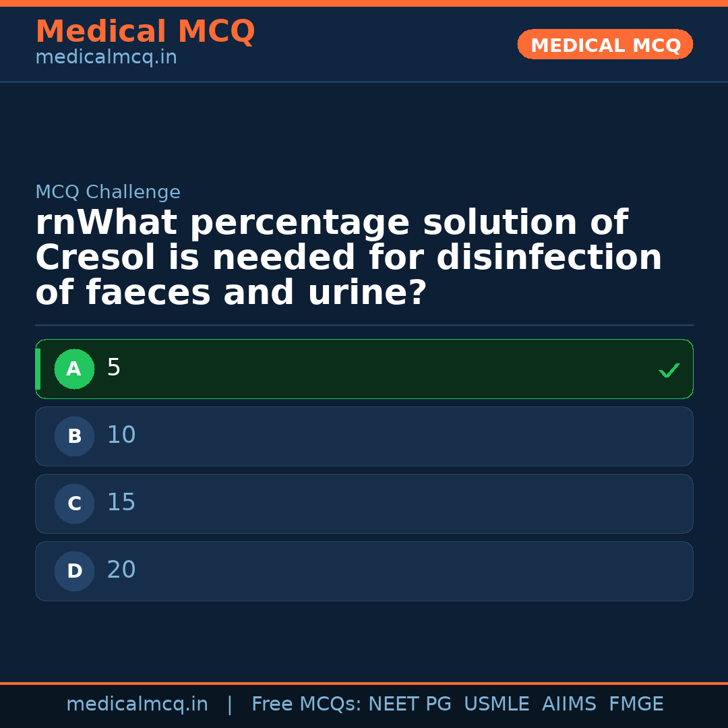Open medicalmcq.in link under header title
This screenshot has height=728, width=728.
click(106, 58)
